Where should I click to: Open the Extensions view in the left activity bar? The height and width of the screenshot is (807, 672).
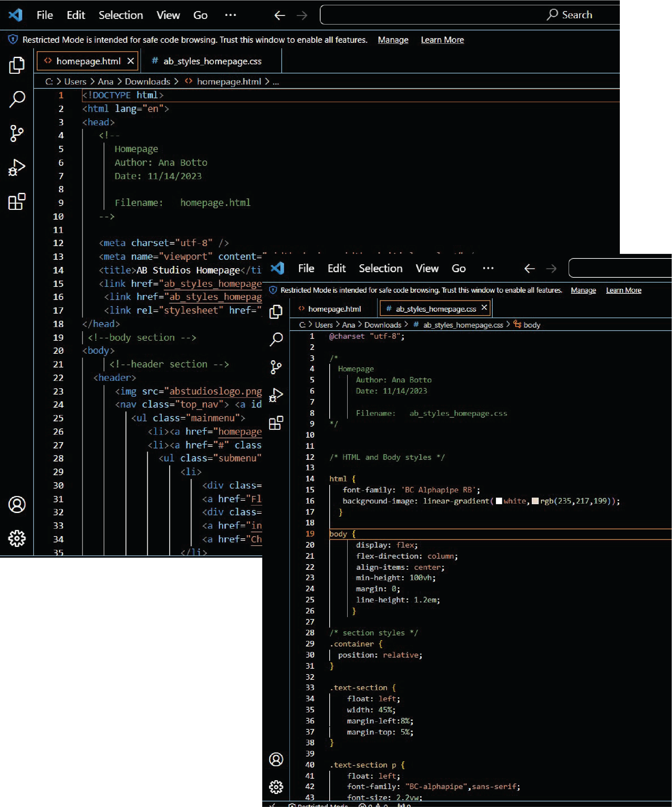click(x=17, y=201)
